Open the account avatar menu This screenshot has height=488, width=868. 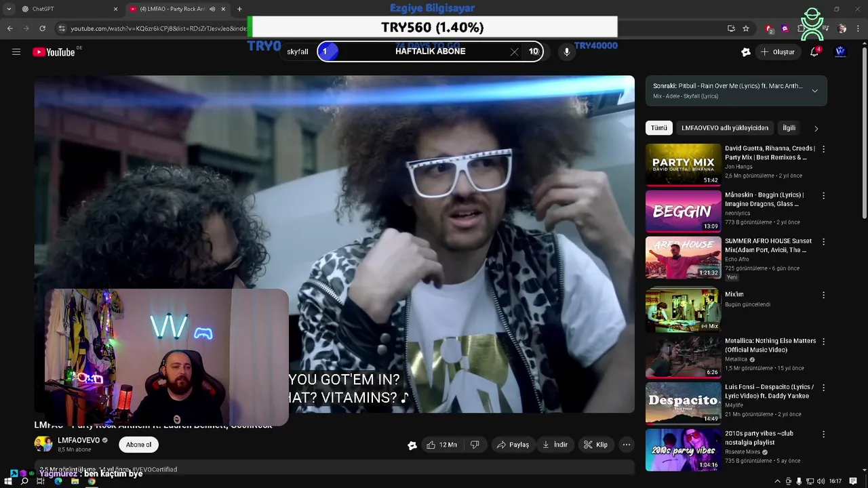(840, 52)
